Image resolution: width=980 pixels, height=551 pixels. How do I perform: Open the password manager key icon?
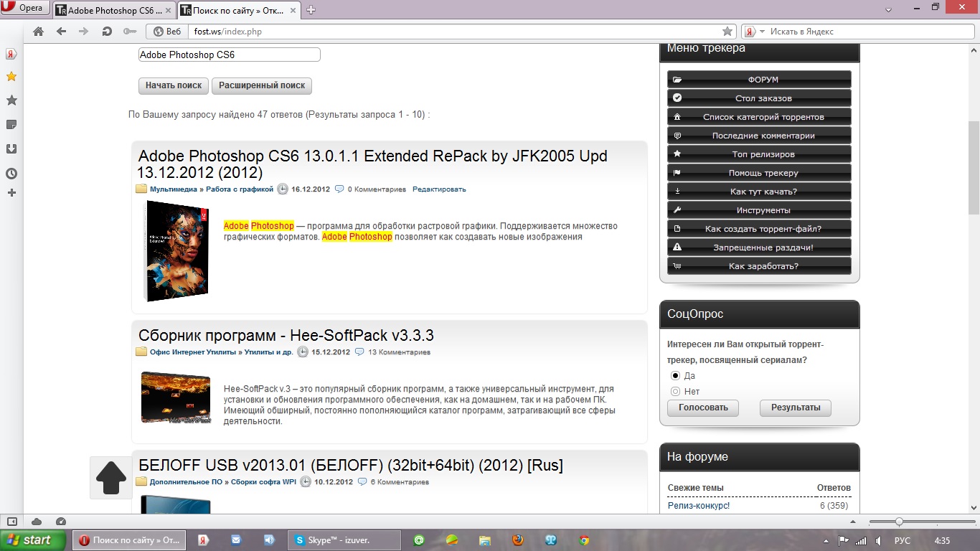(x=129, y=32)
